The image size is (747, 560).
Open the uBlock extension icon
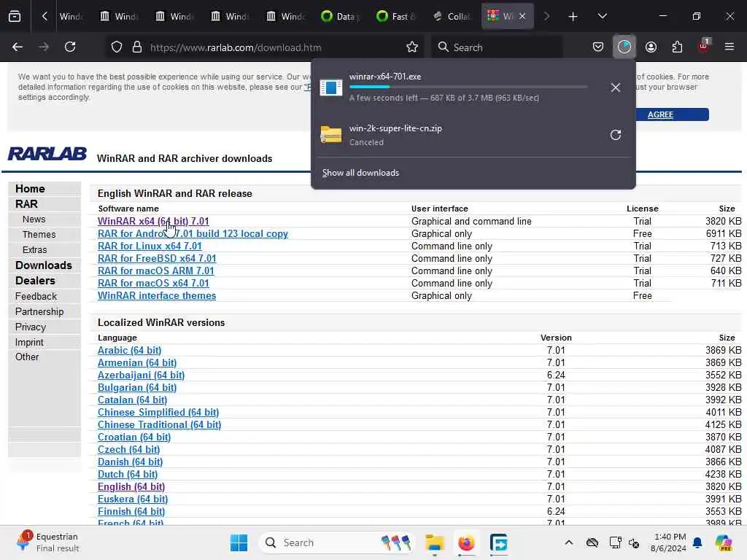click(x=704, y=46)
